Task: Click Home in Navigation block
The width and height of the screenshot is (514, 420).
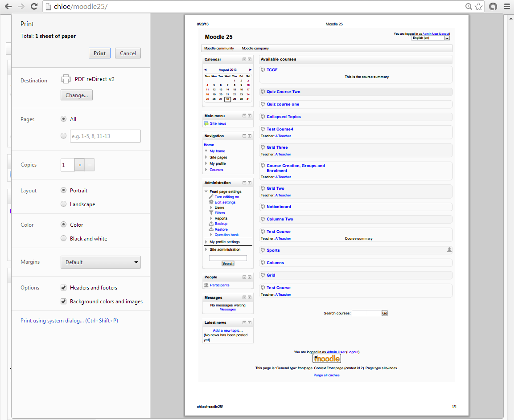Action: pos(209,145)
